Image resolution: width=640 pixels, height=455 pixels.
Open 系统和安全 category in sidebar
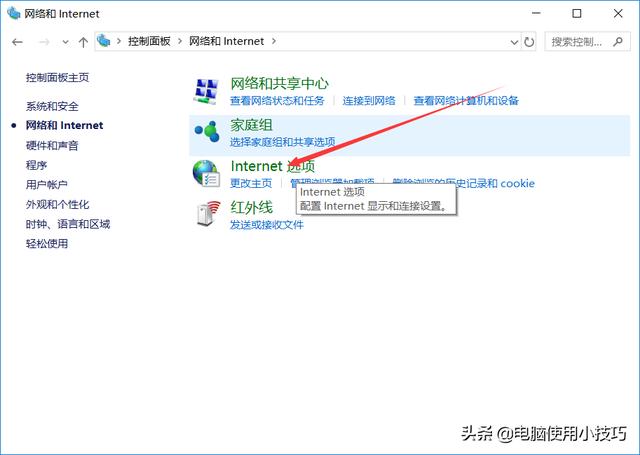click(x=52, y=106)
